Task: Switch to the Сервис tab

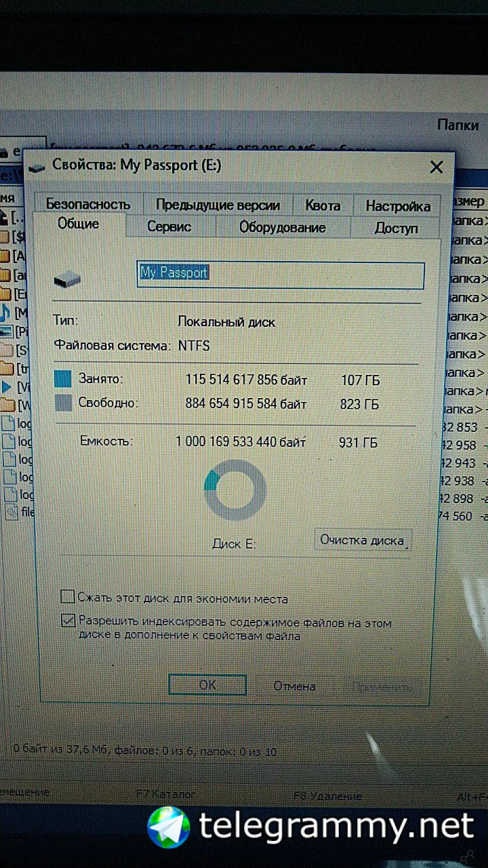Action: pyautogui.click(x=169, y=227)
